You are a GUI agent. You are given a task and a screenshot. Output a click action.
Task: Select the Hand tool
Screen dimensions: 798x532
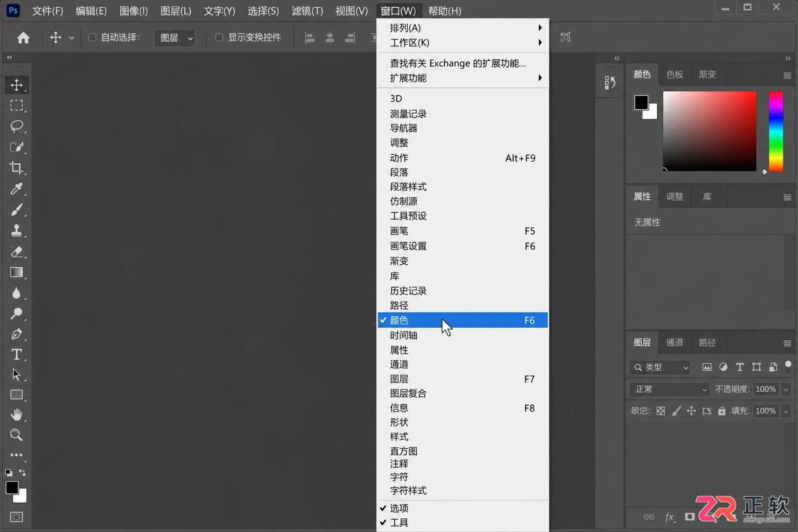pyautogui.click(x=17, y=415)
